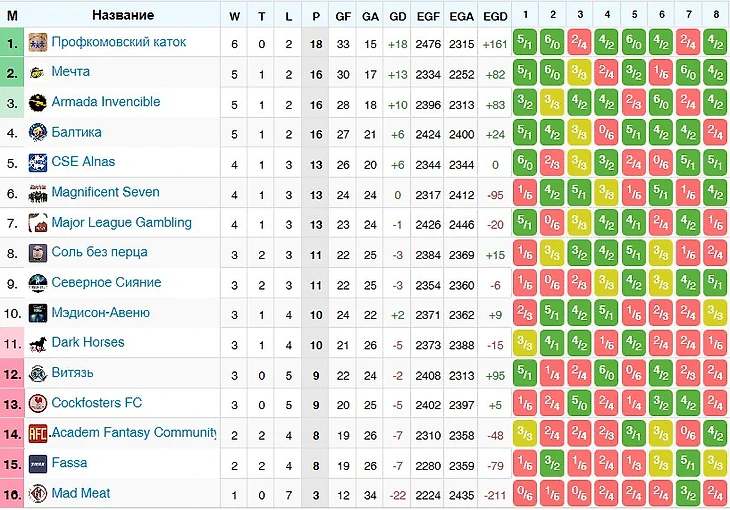730x510 pixels.
Task: Sort by the EGD column header
Action: point(494,15)
